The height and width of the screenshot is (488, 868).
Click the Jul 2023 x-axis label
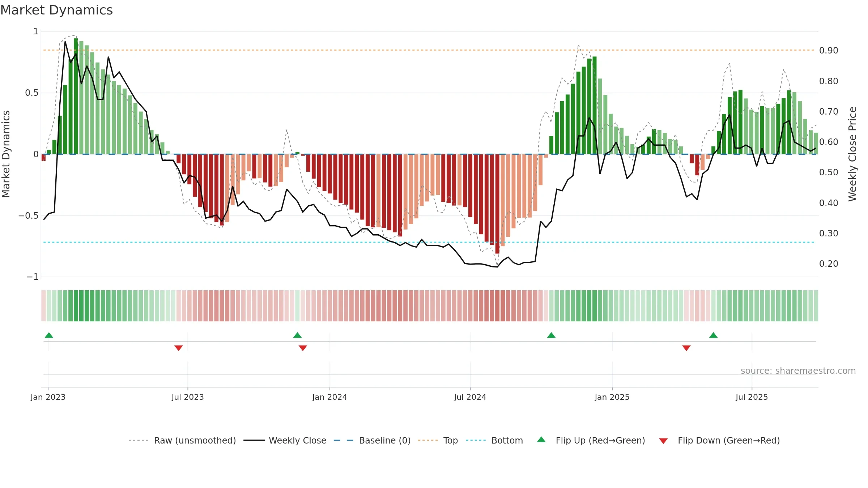188,397
